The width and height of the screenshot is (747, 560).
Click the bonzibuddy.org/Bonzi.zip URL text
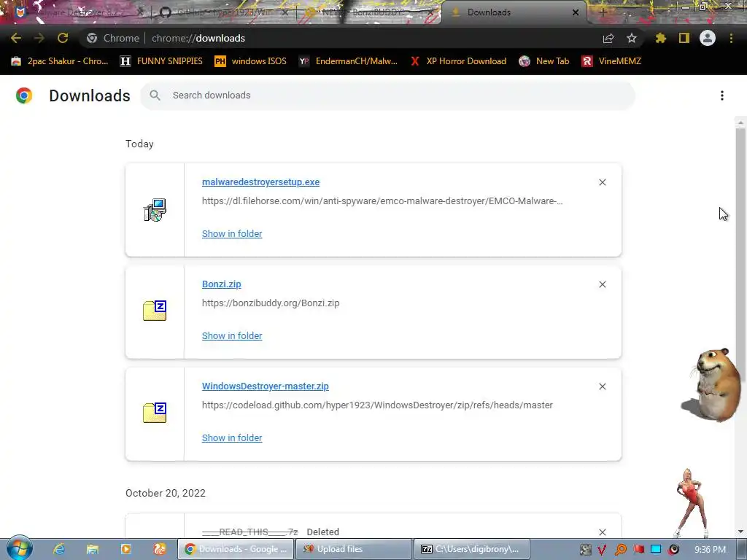point(271,303)
